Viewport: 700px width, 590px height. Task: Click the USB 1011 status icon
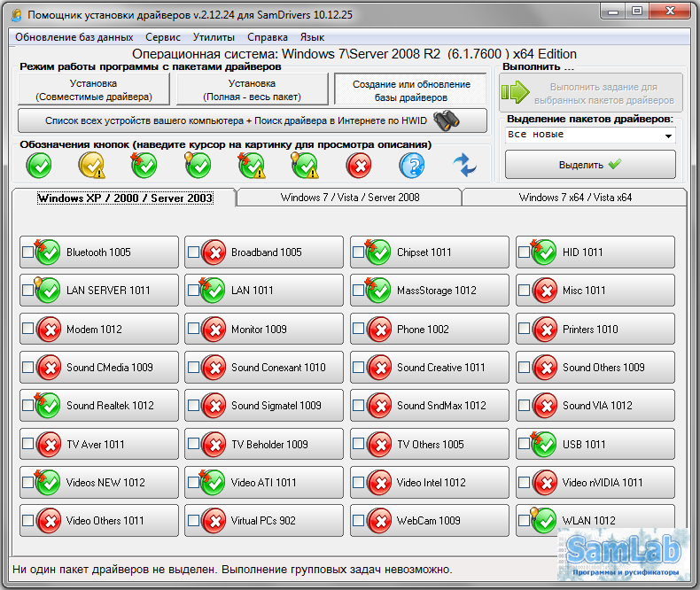coord(544,444)
